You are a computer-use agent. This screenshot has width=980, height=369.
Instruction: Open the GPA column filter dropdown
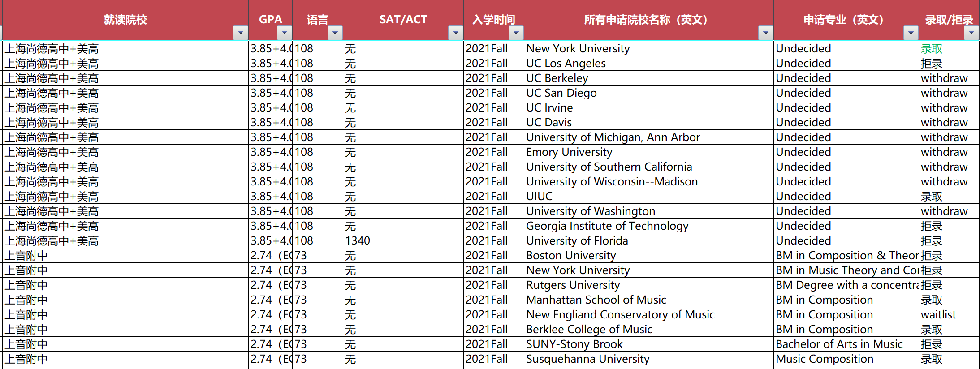(285, 33)
